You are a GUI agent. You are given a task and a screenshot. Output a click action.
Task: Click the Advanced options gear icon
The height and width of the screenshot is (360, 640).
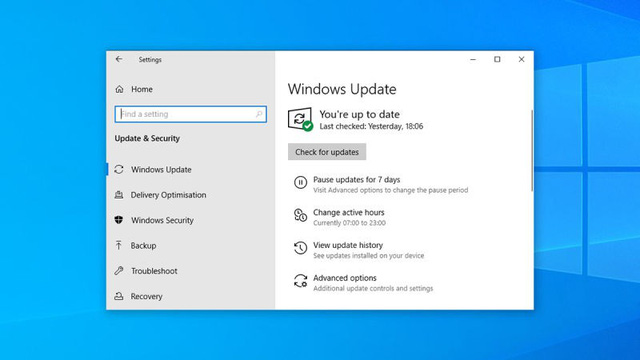pos(300,281)
